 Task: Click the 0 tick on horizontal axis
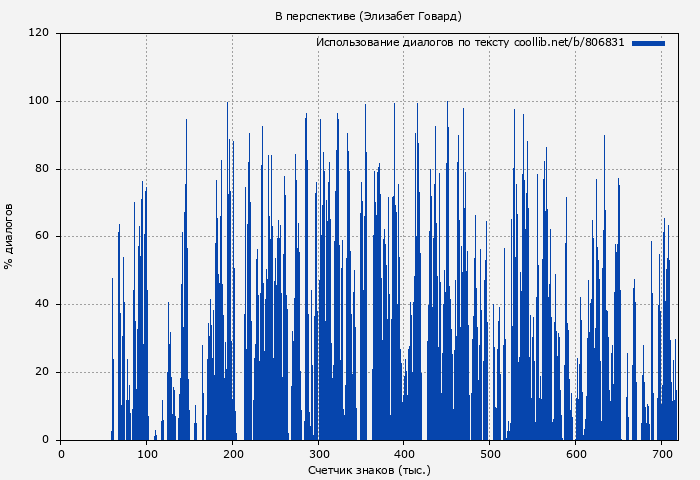61,454
